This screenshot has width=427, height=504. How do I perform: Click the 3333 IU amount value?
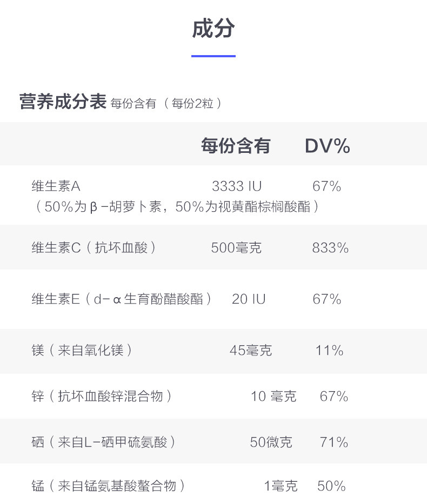(236, 187)
